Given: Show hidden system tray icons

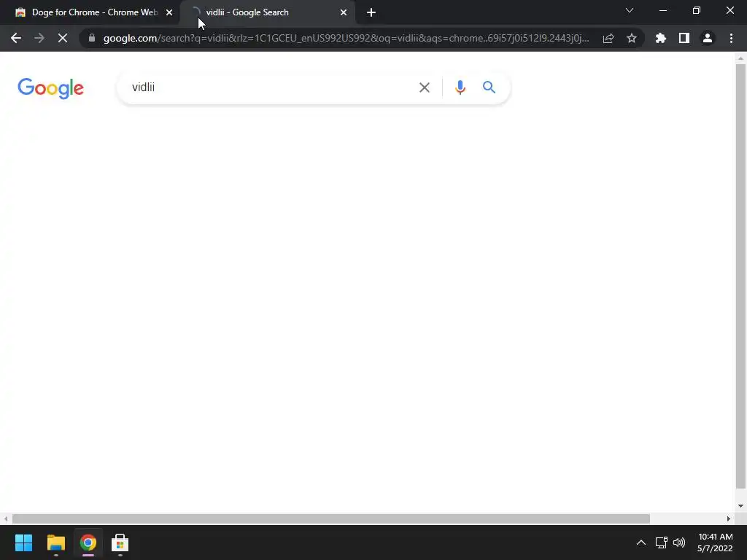Looking at the screenshot, I should 640,542.
